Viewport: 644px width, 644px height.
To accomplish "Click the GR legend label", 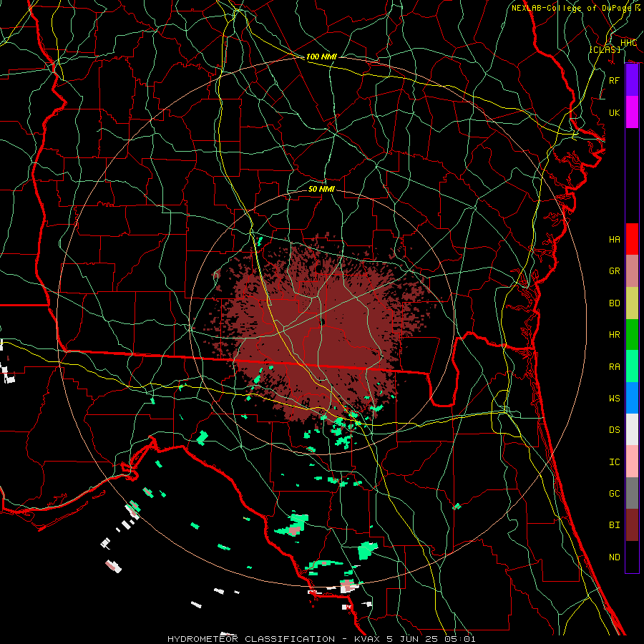I will (x=614, y=271).
